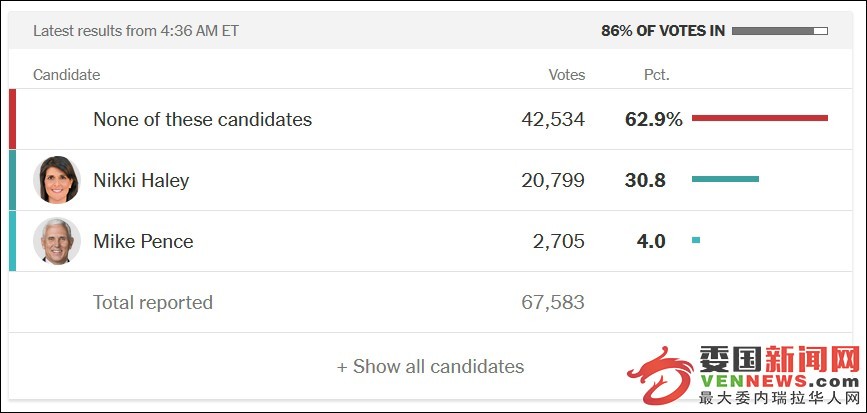Viewport: 867px width, 413px height.
Task: Click the VENNEWS.com dragon logo icon
Action: [x=661, y=375]
